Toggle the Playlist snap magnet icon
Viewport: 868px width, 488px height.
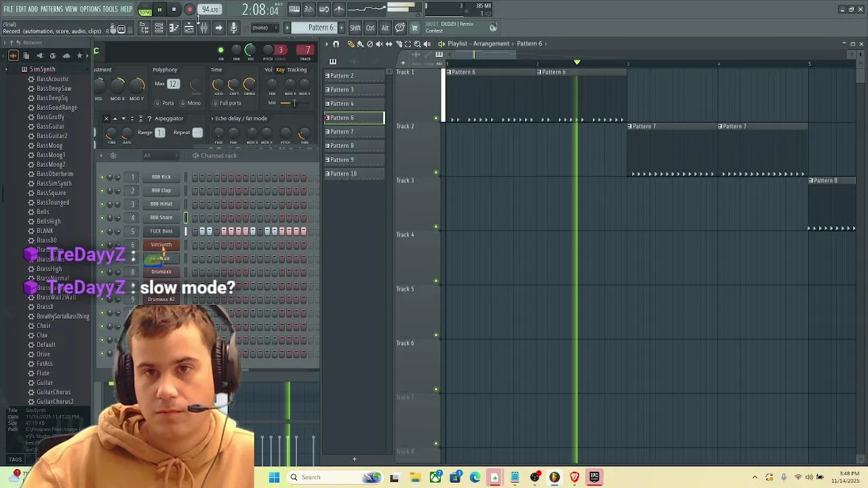tap(336, 43)
